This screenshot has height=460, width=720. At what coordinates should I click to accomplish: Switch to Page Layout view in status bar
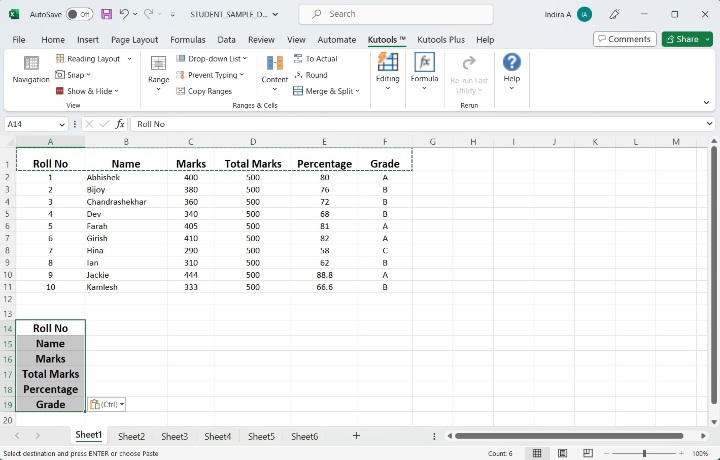(x=562, y=453)
